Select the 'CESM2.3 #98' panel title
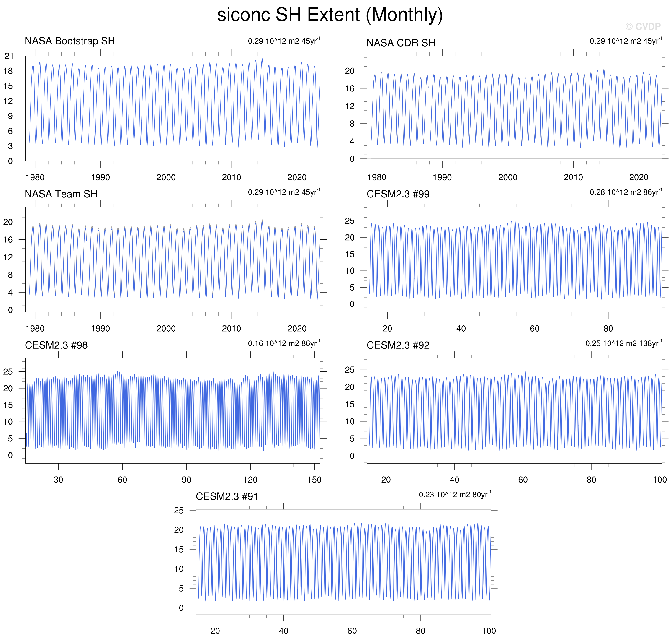672x641 pixels. point(56,345)
